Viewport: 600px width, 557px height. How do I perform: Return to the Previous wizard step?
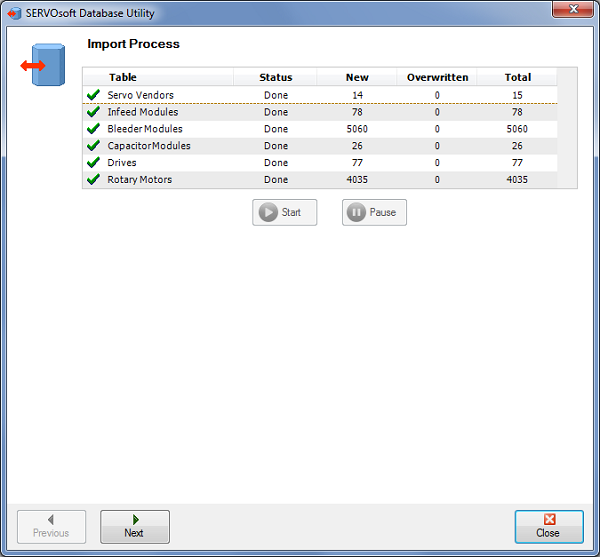[x=51, y=526]
